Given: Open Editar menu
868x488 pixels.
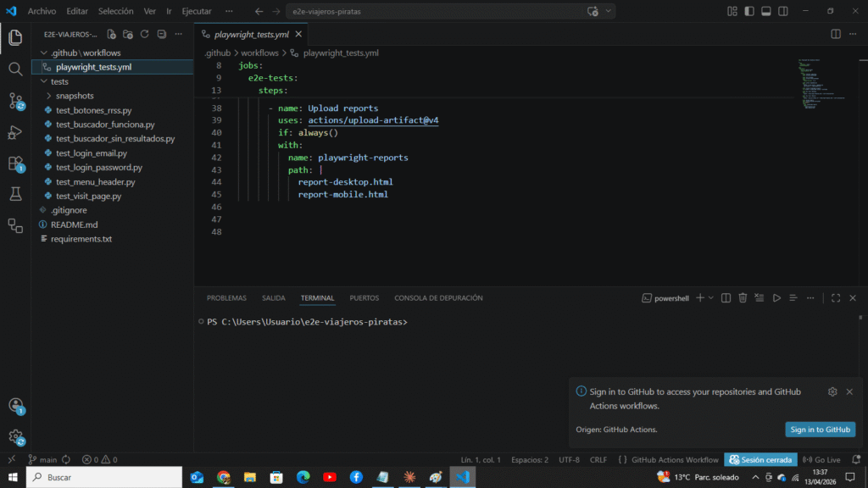Looking at the screenshot, I should tap(77, 11).
